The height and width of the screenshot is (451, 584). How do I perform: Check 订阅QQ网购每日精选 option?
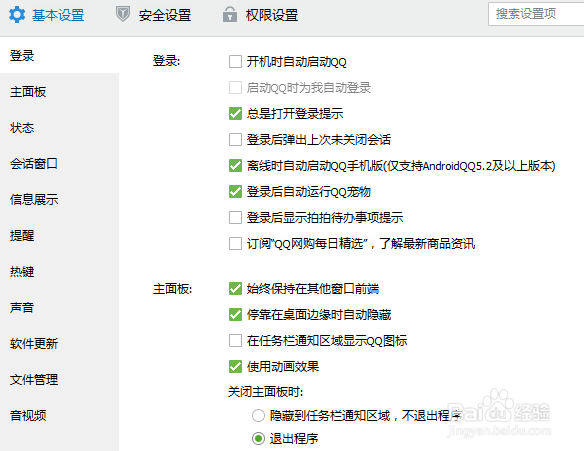coord(235,244)
